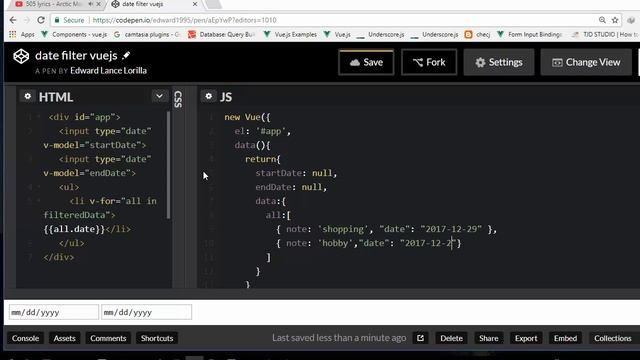Click the first date input in preview
Viewport: 640px width, 360px height.
(53, 312)
